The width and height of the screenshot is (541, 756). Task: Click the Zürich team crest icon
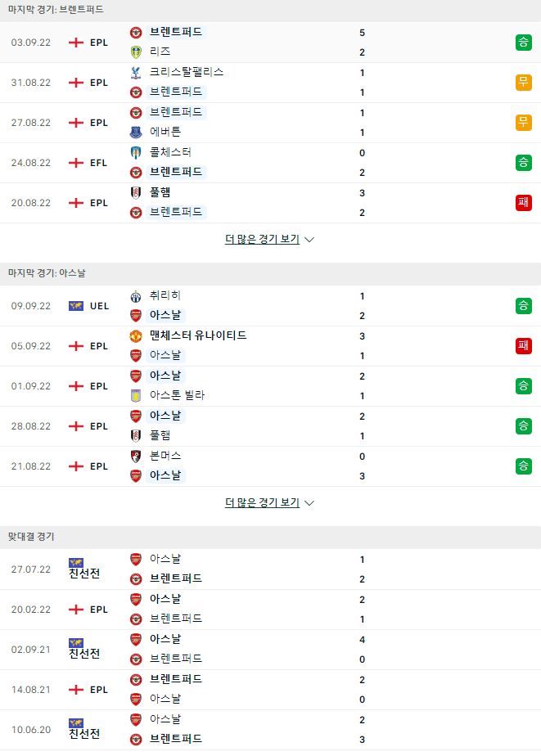click(x=136, y=296)
